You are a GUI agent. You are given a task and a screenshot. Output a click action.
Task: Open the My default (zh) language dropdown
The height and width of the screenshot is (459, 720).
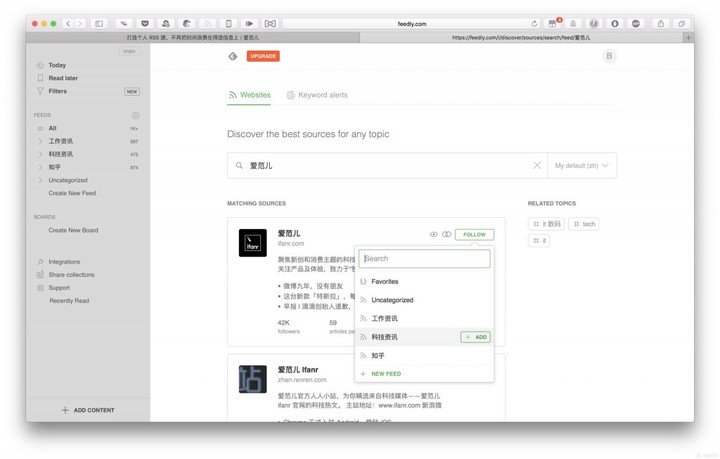[x=581, y=165]
